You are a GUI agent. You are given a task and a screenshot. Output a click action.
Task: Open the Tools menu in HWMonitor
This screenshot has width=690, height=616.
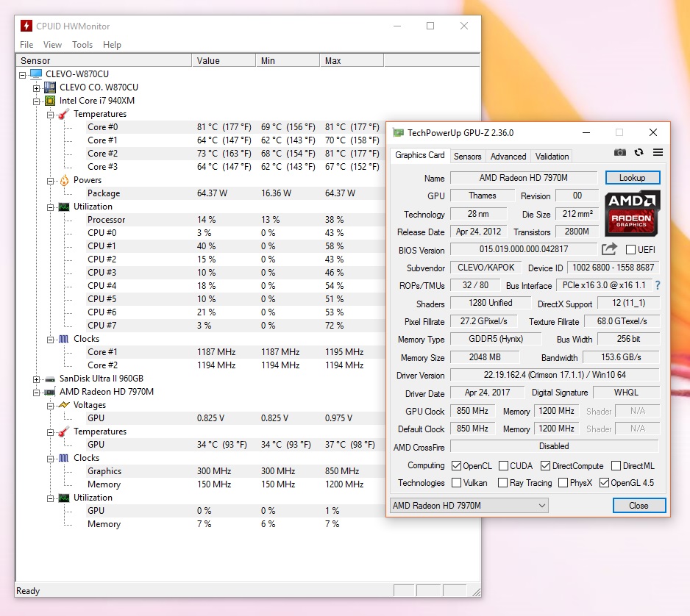coord(82,45)
